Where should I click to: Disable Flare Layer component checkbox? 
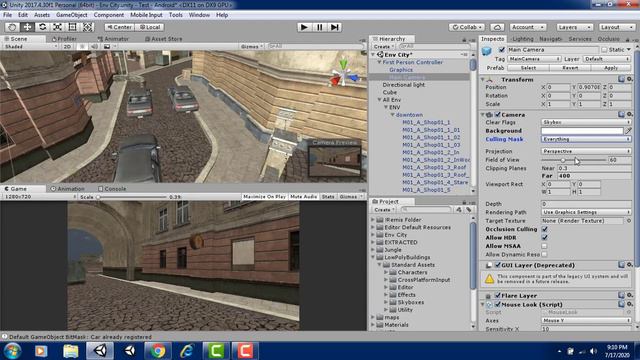point(498,296)
